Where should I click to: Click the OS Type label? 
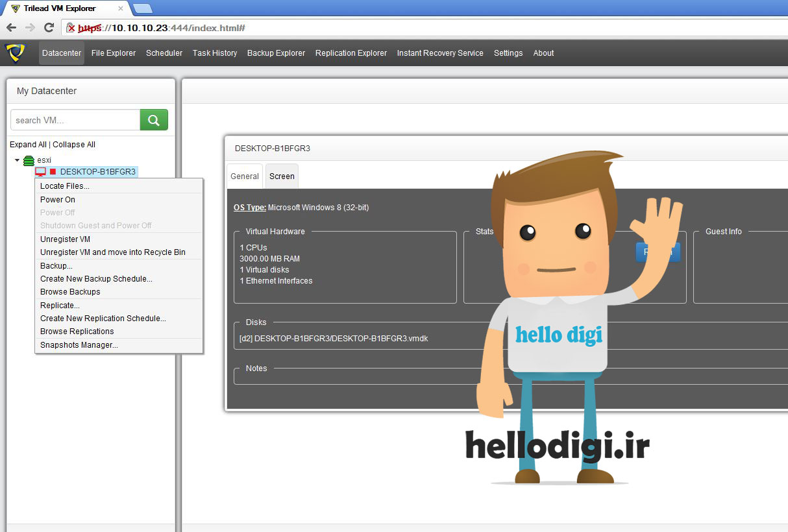[x=250, y=208]
